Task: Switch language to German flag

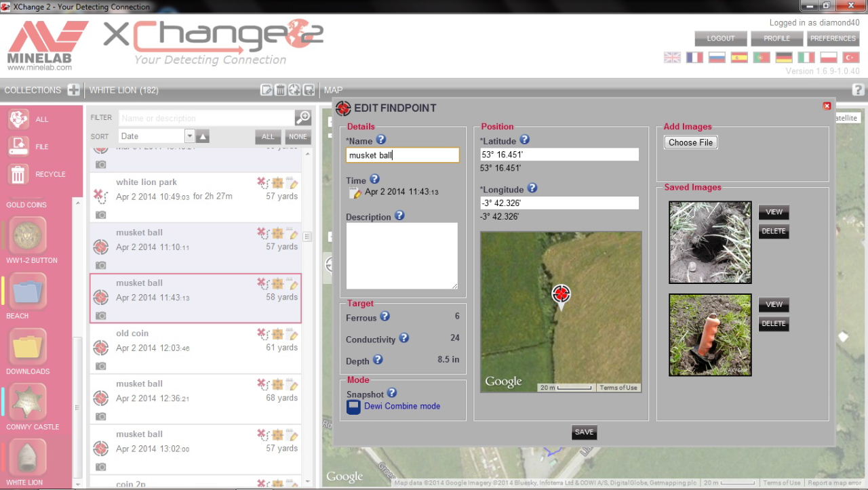Action: (784, 58)
